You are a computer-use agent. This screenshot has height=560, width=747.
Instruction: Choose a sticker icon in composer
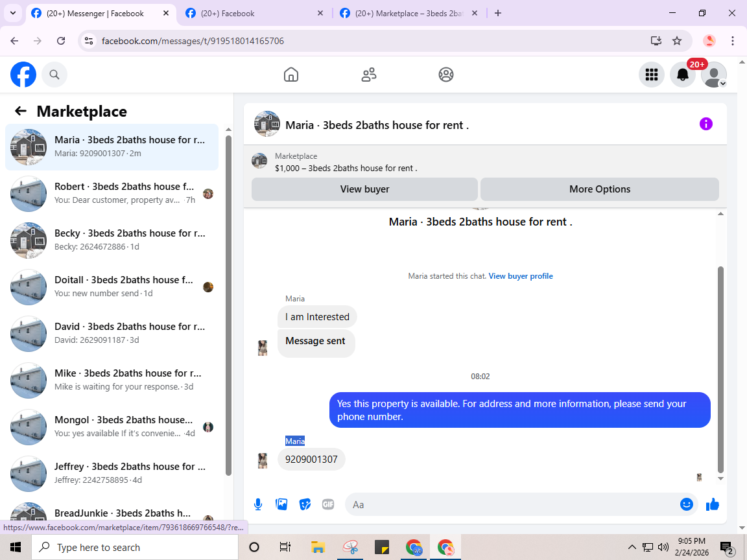click(305, 504)
